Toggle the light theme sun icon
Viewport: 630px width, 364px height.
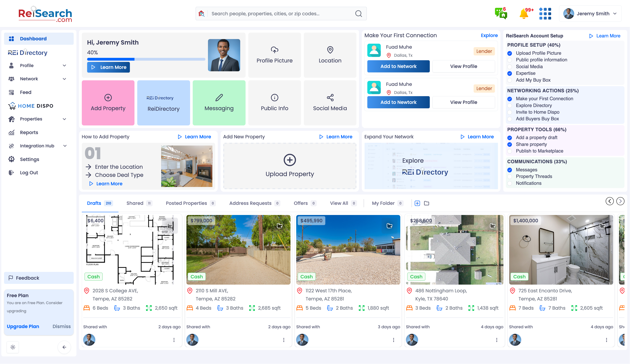[13, 347]
